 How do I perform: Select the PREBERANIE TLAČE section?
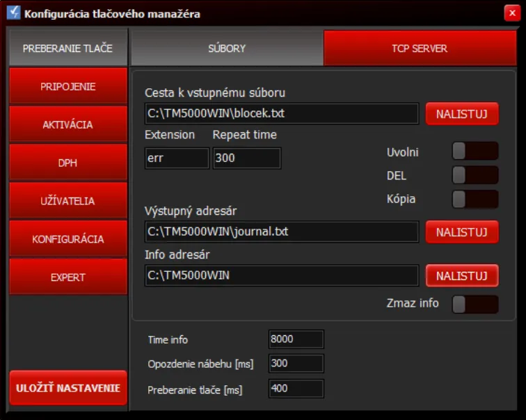[x=67, y=49]
